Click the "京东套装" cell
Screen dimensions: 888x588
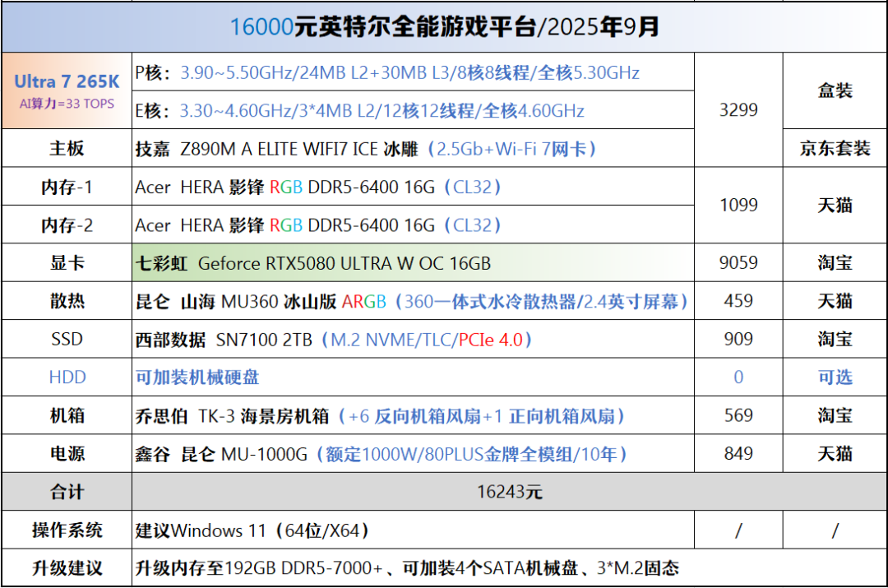click(x=835, y=148)
